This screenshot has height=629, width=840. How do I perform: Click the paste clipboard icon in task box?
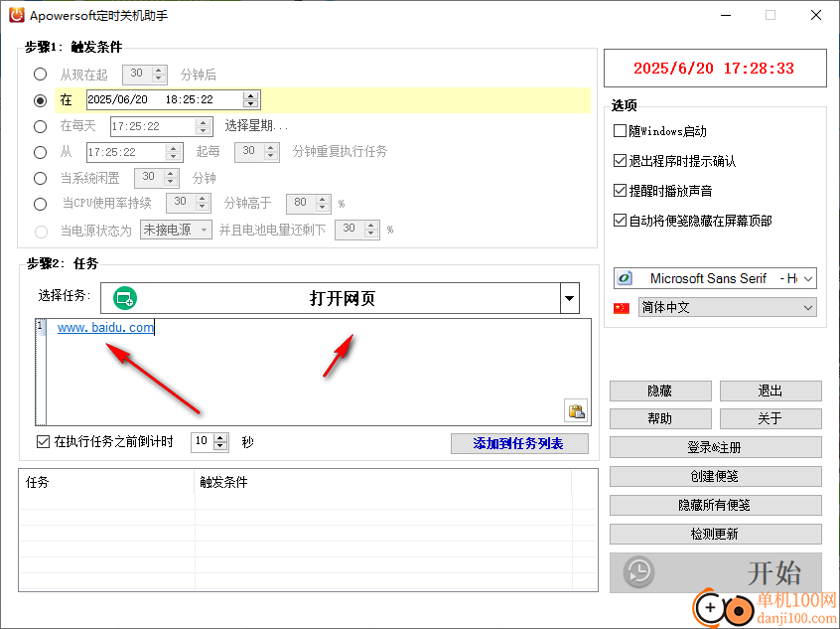pyautogui.click(x=576, y=410)
